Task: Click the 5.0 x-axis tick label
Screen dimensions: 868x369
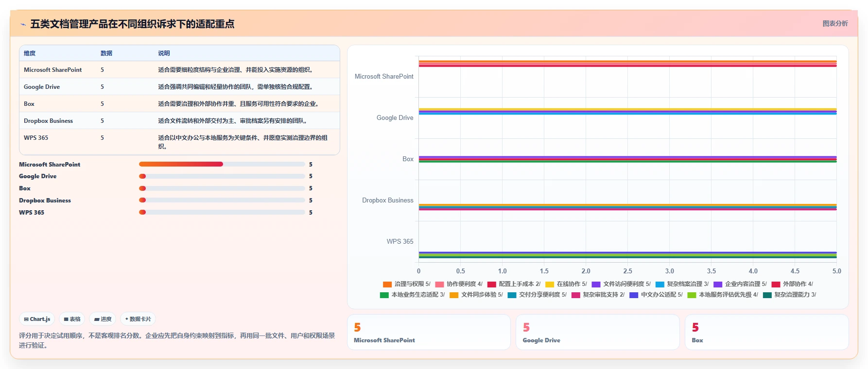Action: point(836,271)
